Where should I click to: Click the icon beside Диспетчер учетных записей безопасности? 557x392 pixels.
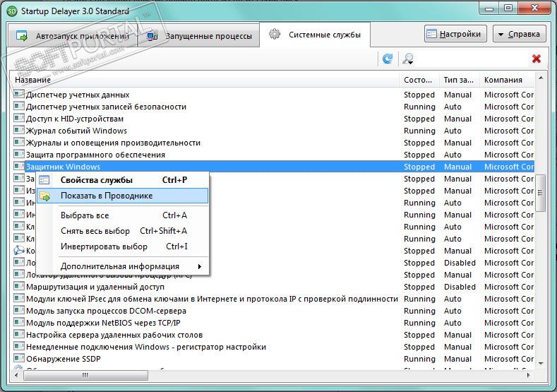click(x=19, y=106)
